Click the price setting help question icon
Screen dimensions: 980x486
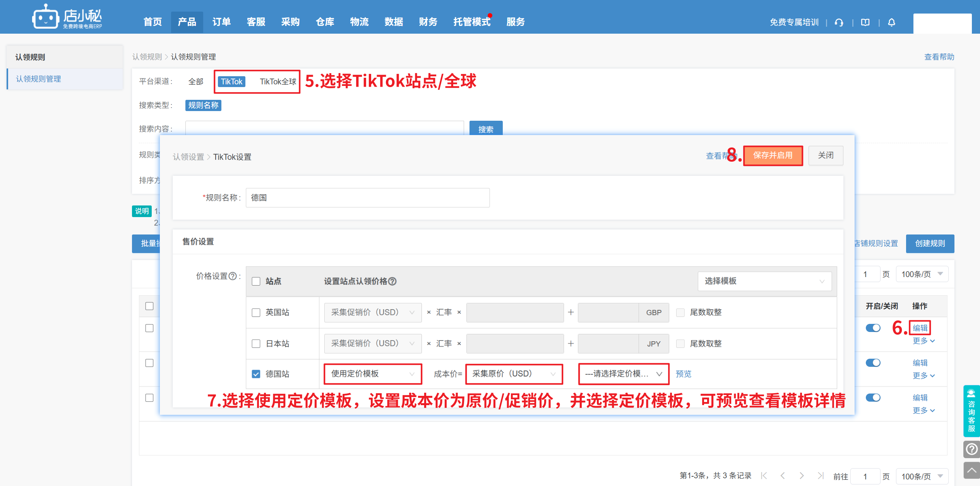tap(233, 276)
